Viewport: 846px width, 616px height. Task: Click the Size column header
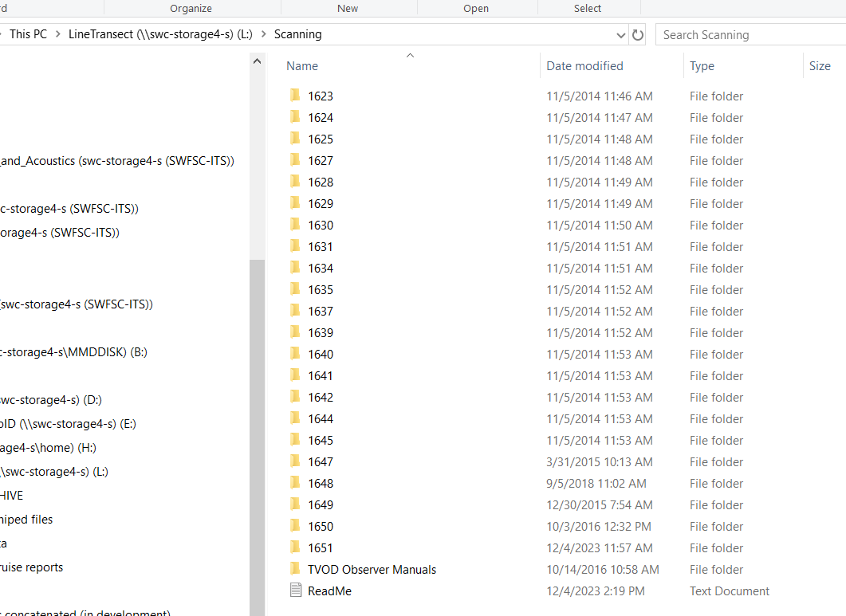coord(820,66)
